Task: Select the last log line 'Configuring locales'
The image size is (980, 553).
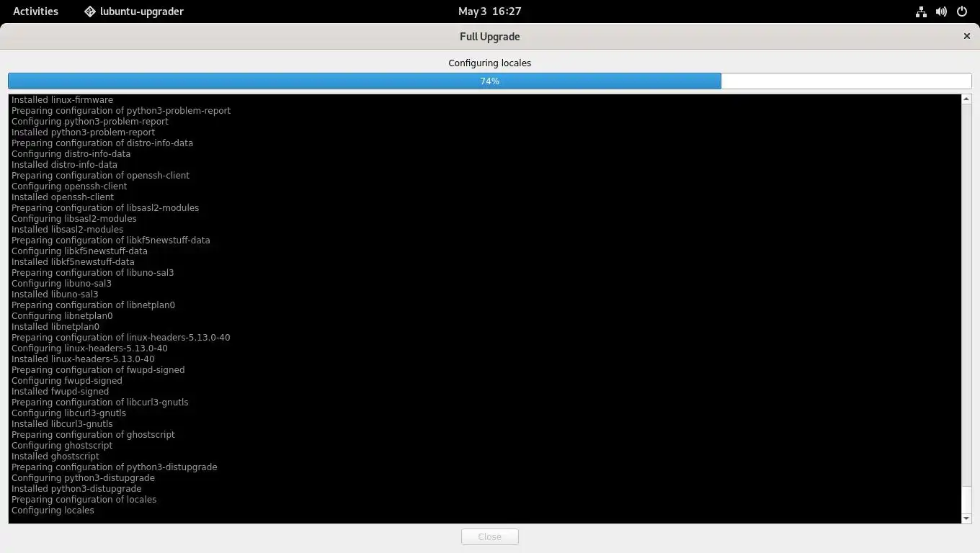Action: pyautogui.click(x=53, y=511)
